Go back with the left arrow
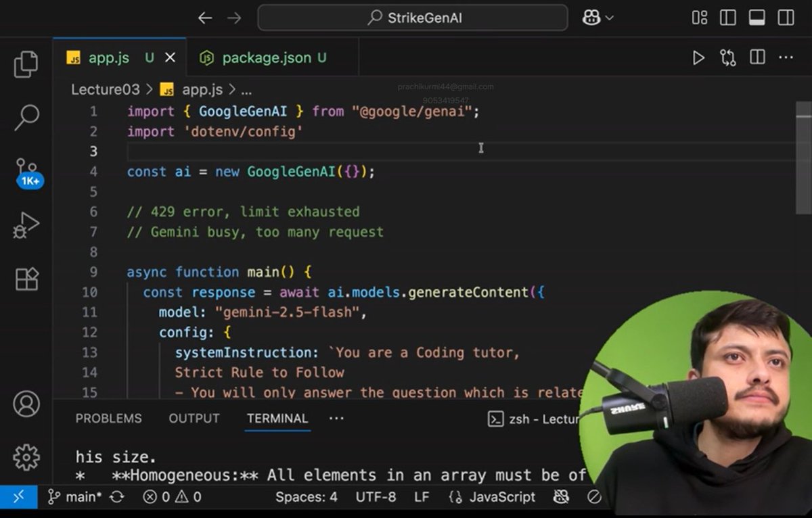812x518 pixels. click(x=205, y=18)
